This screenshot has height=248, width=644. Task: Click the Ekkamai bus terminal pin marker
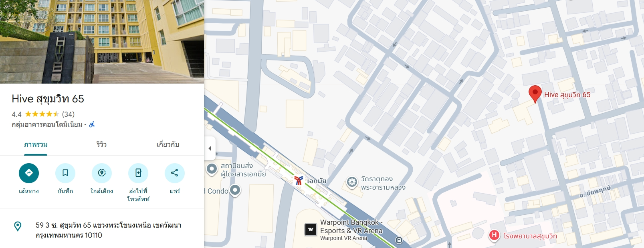[212, 169]
